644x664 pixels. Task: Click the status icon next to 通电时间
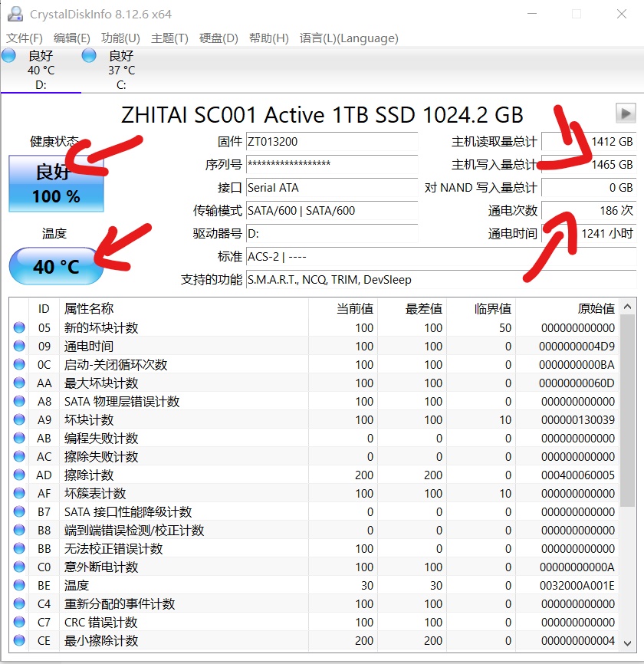click(19, 346)
